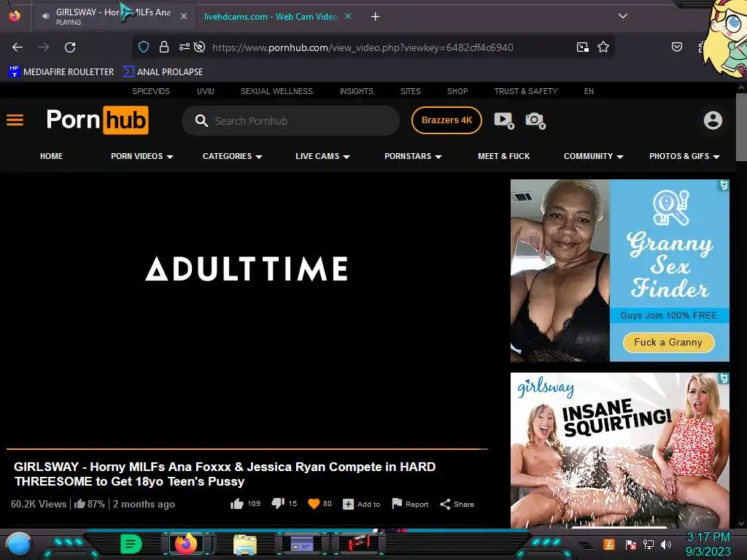The height and width of the screenshot is (560, 747).
Task: Bookmark this page with the star
Action: [x=603, y=47]
